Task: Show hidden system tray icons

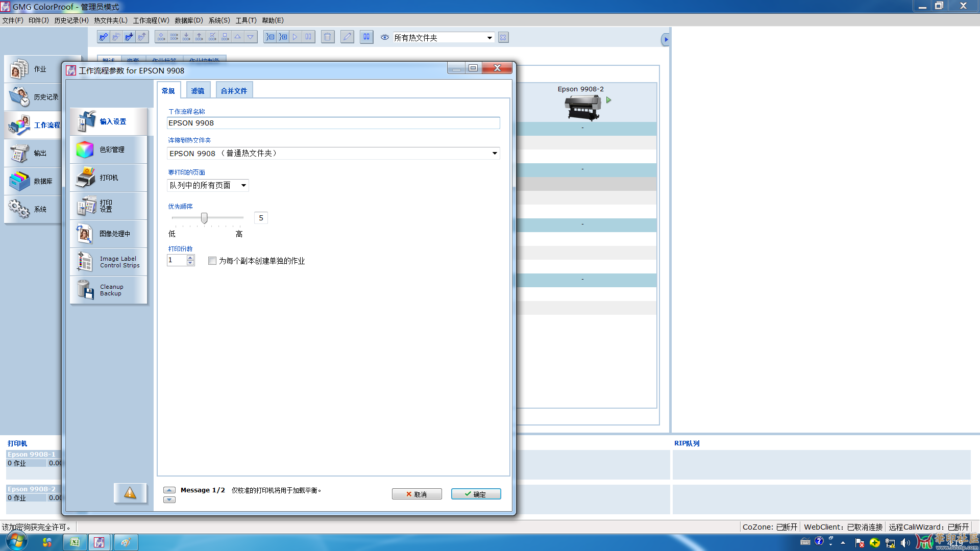Action: pyautogui.click(x=843, y=542)
